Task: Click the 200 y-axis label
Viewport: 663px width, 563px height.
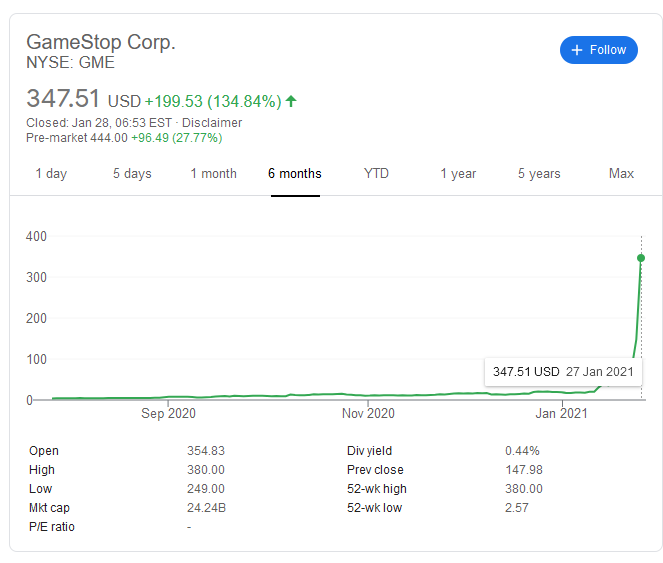Action: tap(36, 319)
